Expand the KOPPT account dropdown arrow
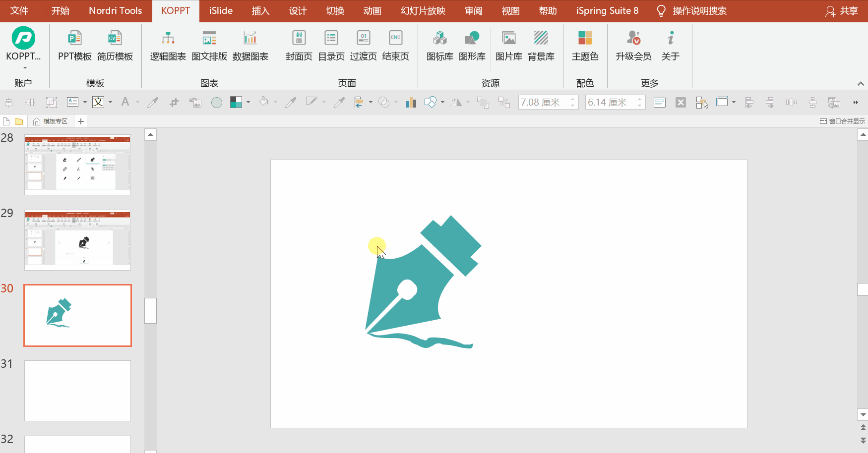Screen dimensions: 868x453 coord(24,68)
